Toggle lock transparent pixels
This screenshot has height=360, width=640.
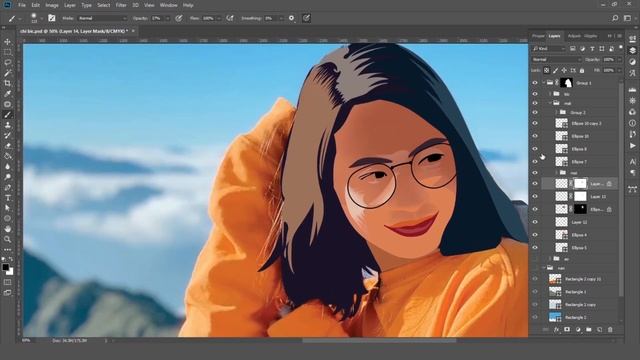click(x=547, y=71)
